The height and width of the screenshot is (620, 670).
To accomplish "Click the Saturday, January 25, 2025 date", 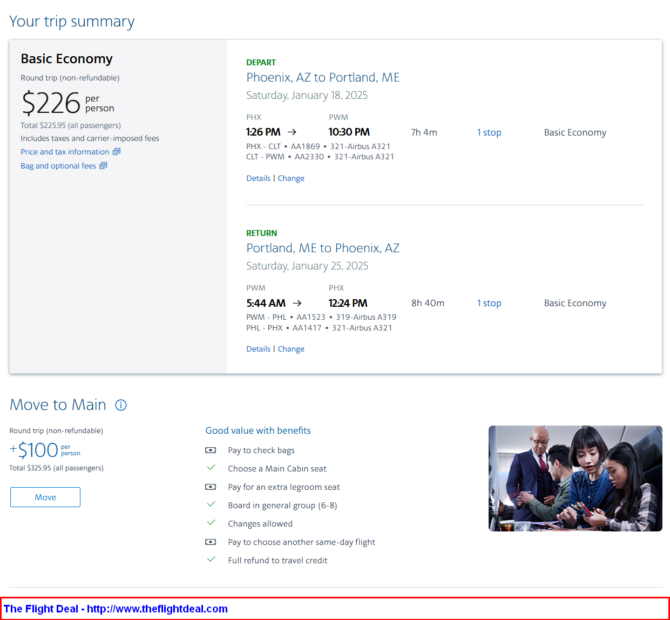I will (307, 266).
